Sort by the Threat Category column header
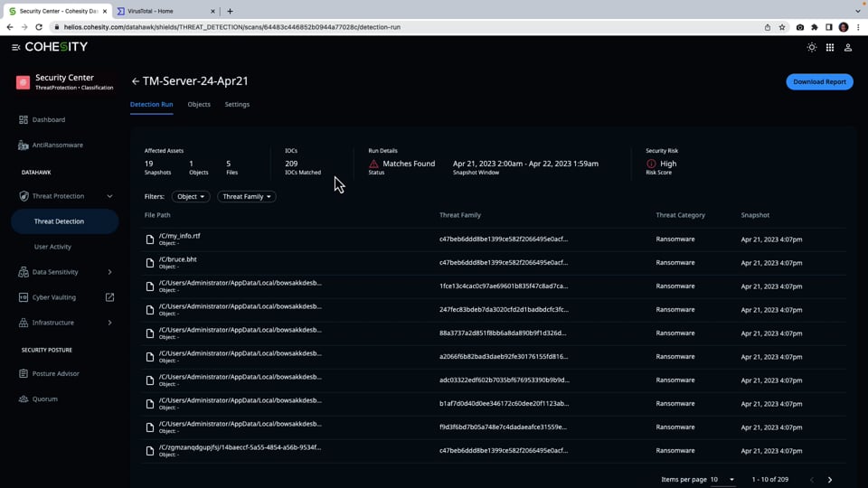Image resolution: width=868 pixels, height=488 pixels. (680, 215)
